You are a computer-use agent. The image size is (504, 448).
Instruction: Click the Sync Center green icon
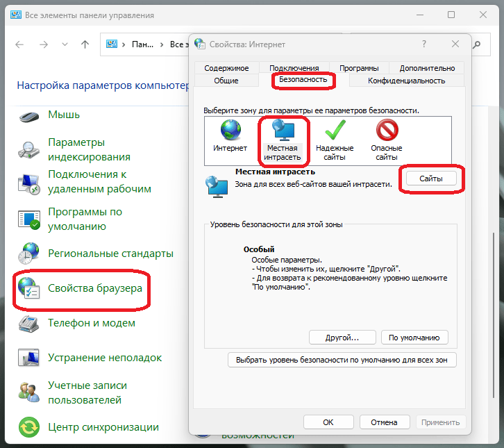(29, 426)
